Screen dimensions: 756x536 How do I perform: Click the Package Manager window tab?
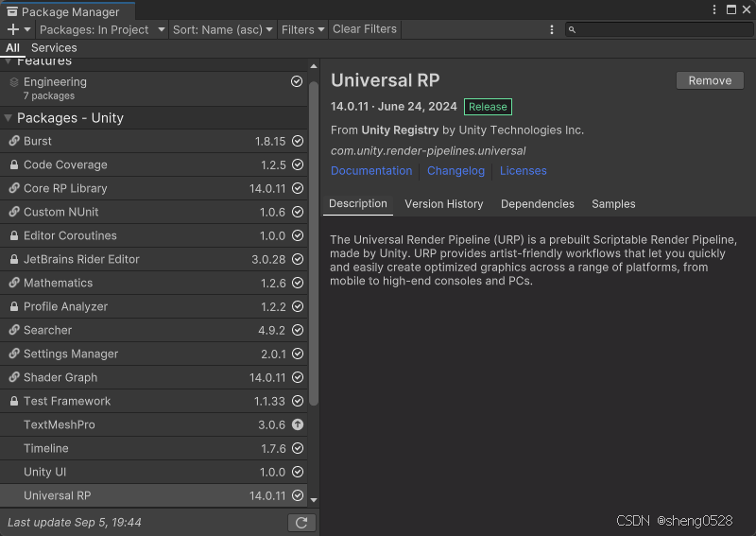(x=67, y=11)
